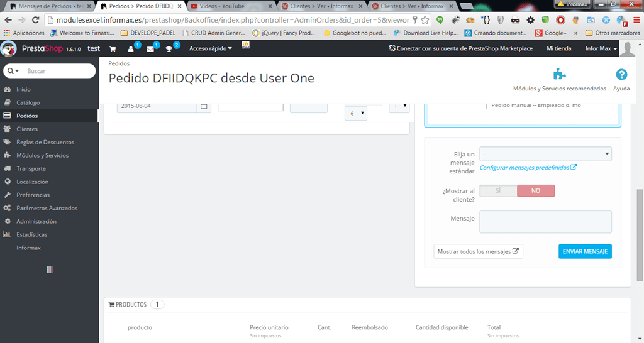Click the calendar icon next to date
This screenshot has width=644, height=343.
pyautogui.click(x=204, y=106)
